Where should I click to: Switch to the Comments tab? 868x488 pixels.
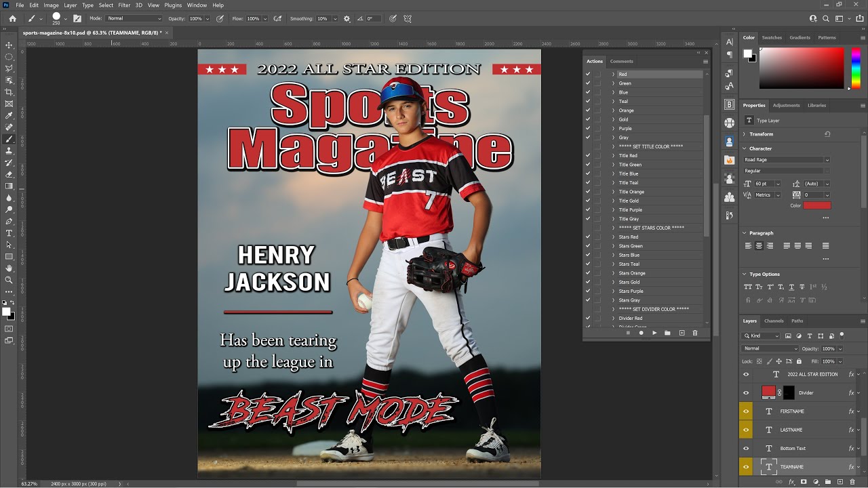[x=622, y=61]
